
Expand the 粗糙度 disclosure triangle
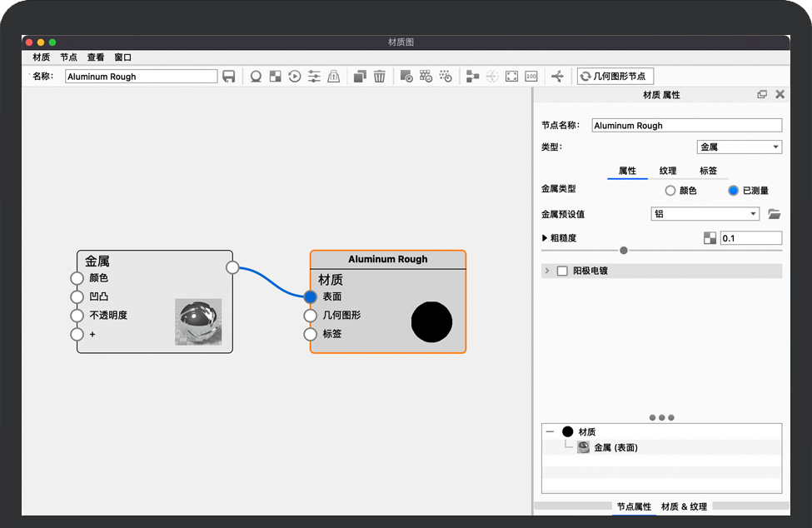coord(545,238)
